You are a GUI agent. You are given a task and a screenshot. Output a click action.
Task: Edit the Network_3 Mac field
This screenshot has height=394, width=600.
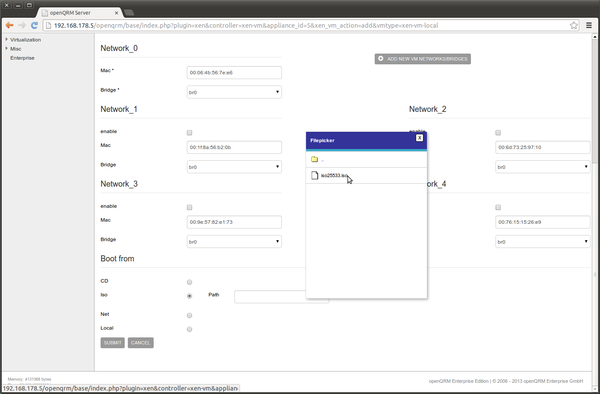click(234, 222)
